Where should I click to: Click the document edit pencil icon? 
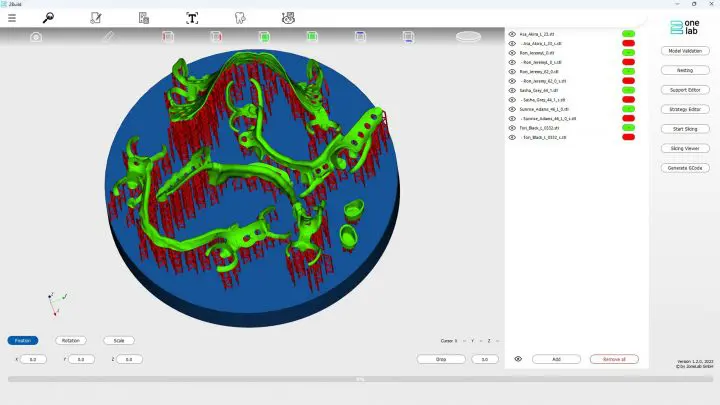tap(96, 18)
